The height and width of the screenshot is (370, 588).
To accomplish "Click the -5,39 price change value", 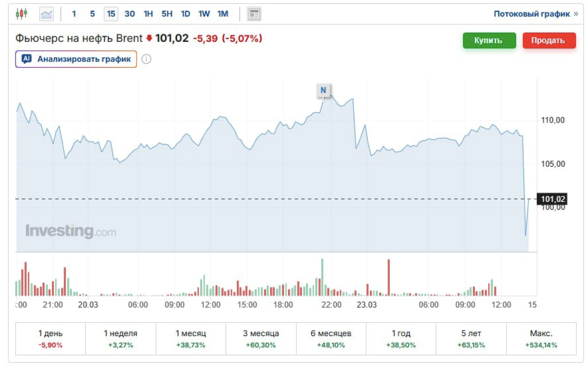I will 205,39.
